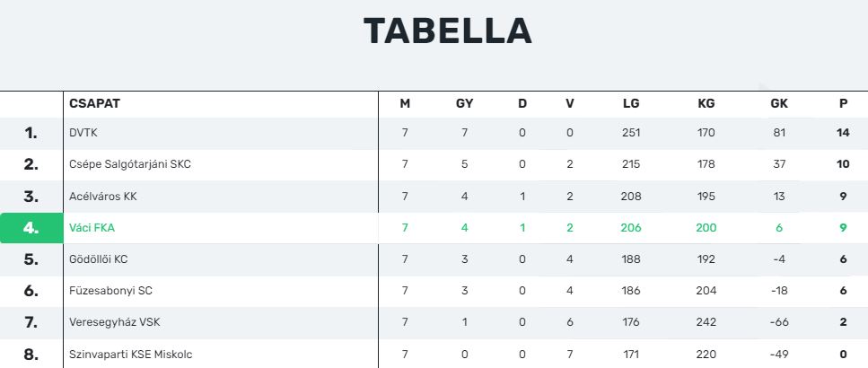Click the P points column header
868x368 pixels.
[x=843, y=103]
